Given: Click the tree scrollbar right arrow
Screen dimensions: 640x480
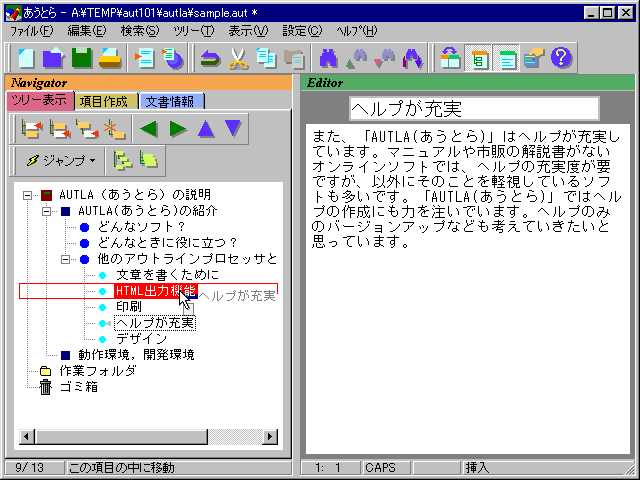Looking at the screenshot, I should [x=270, y=437].
